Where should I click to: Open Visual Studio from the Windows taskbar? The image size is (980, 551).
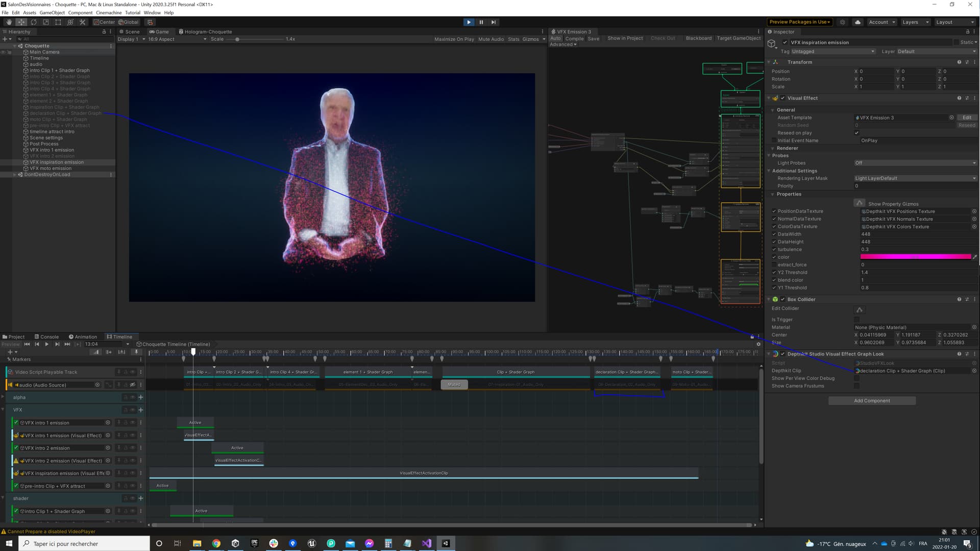[x=427, y=543]
